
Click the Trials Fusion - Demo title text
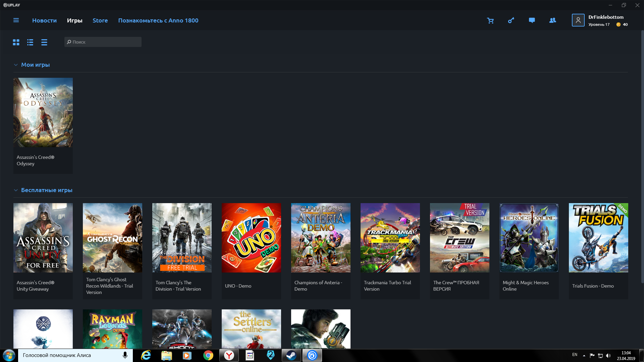593,286
